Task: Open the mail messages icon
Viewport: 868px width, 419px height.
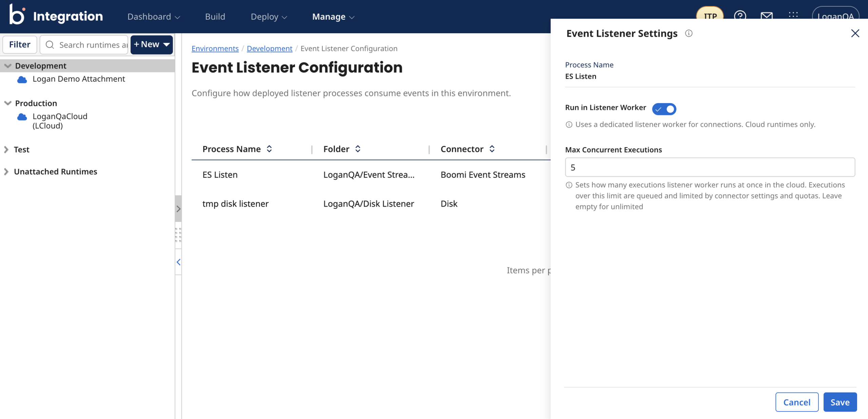Action: point(767,16)
